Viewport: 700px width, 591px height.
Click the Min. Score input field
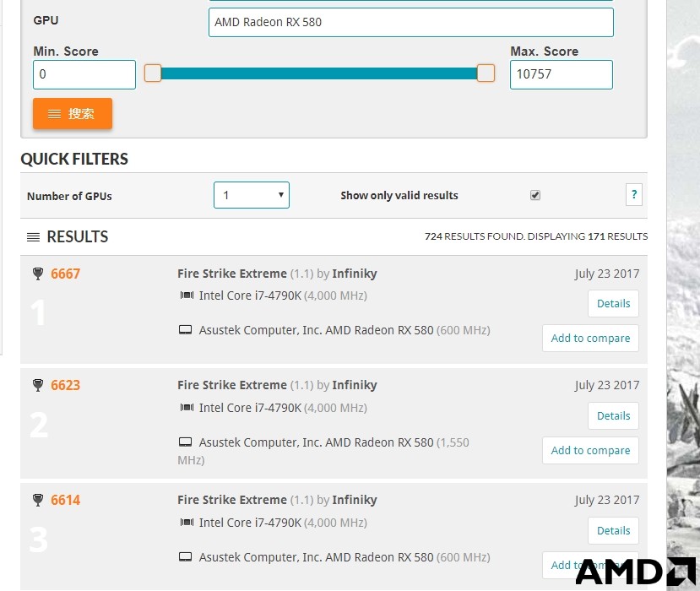(x=84, y=74)
